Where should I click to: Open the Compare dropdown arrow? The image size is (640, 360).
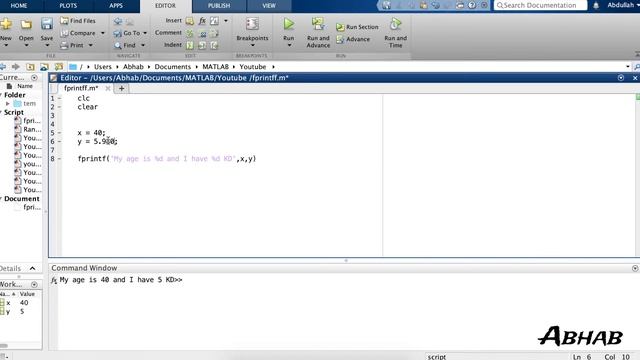(x=103, y=33)
